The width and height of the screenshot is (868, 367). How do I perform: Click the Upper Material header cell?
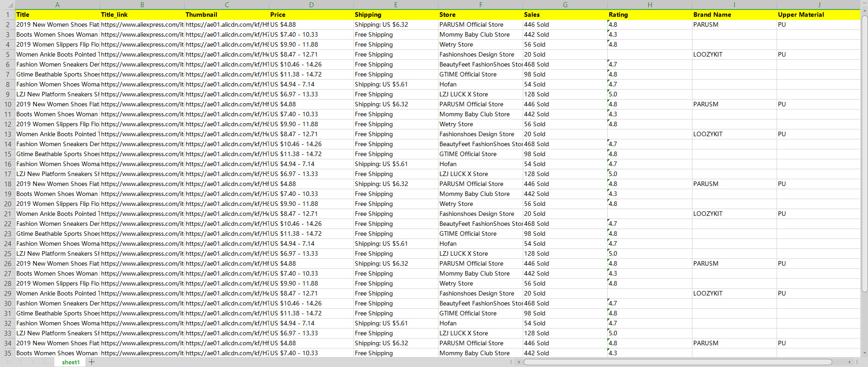click(818, 14)
